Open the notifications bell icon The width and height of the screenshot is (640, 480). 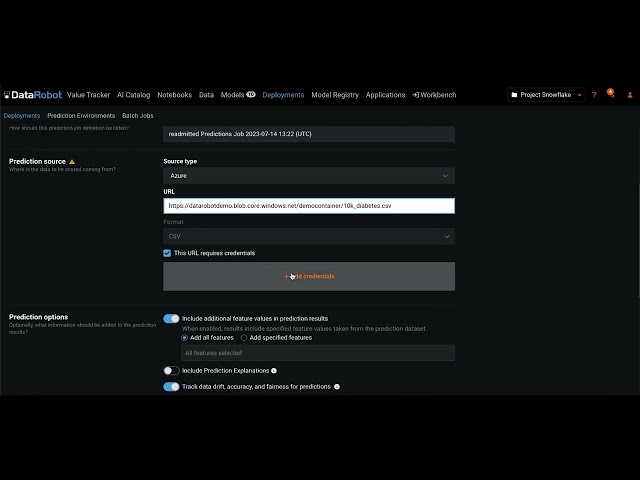[611, 94]
